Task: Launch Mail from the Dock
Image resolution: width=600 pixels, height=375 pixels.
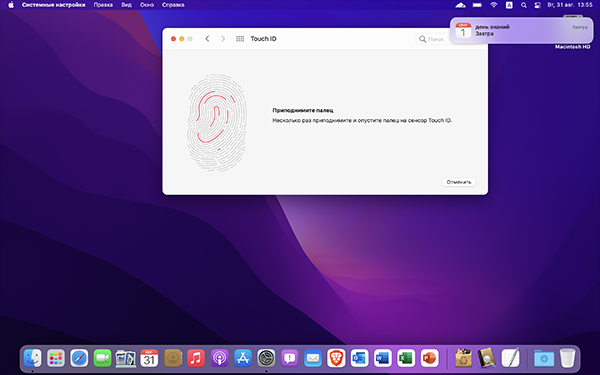Action: [313, 359]
